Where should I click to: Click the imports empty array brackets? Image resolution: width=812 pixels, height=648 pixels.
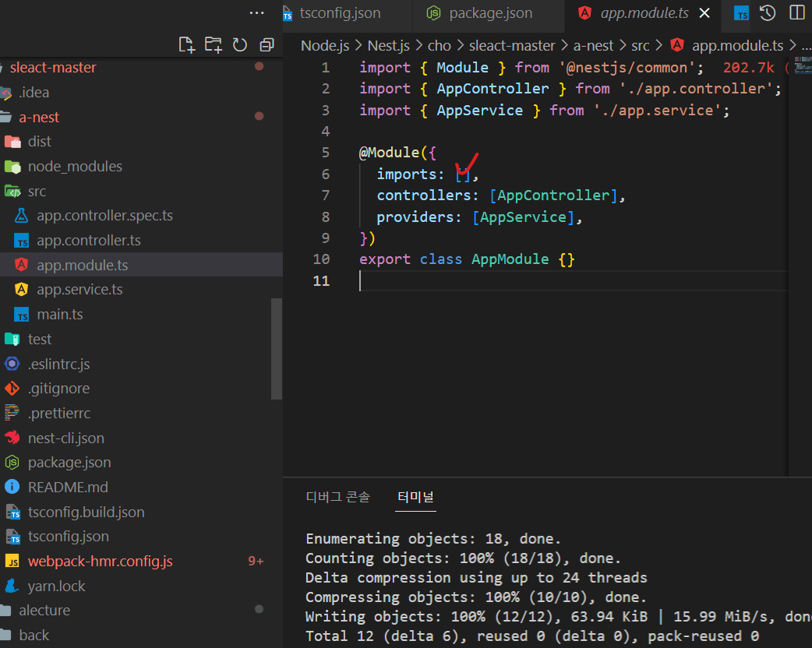tap(462, 175)
